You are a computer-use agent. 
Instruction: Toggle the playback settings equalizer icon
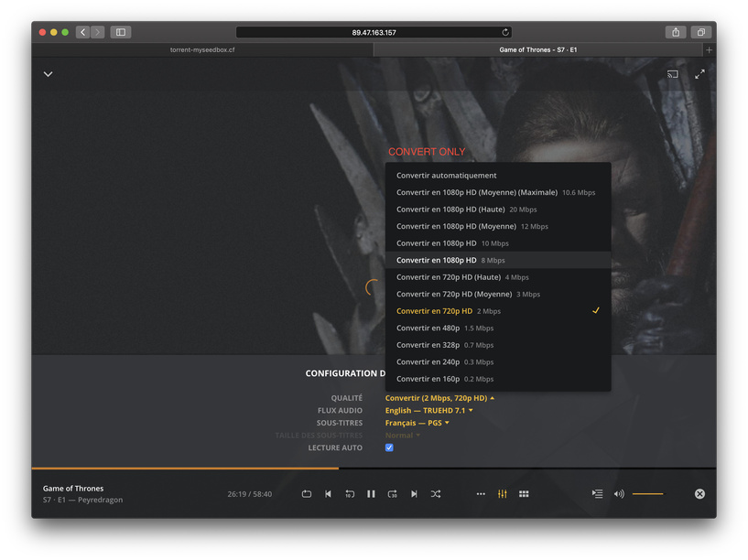(x=503, y=494)
